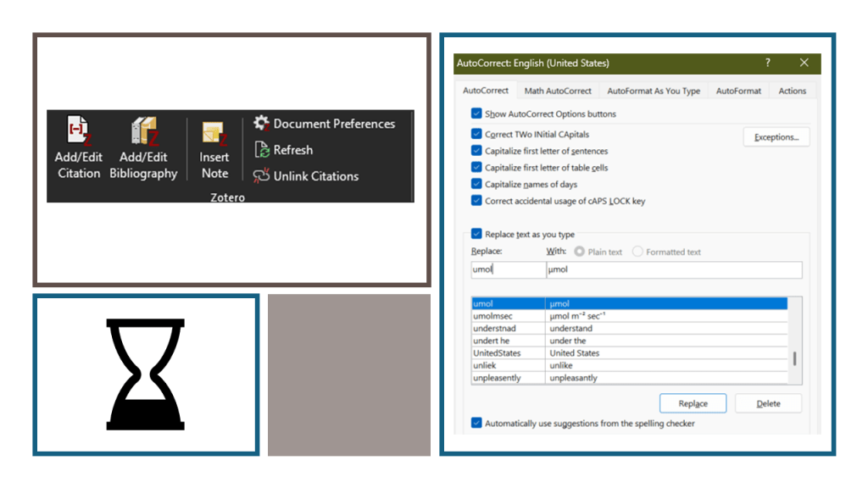
Task: Click the hourglass icon
Action: [x=145, y=374]
